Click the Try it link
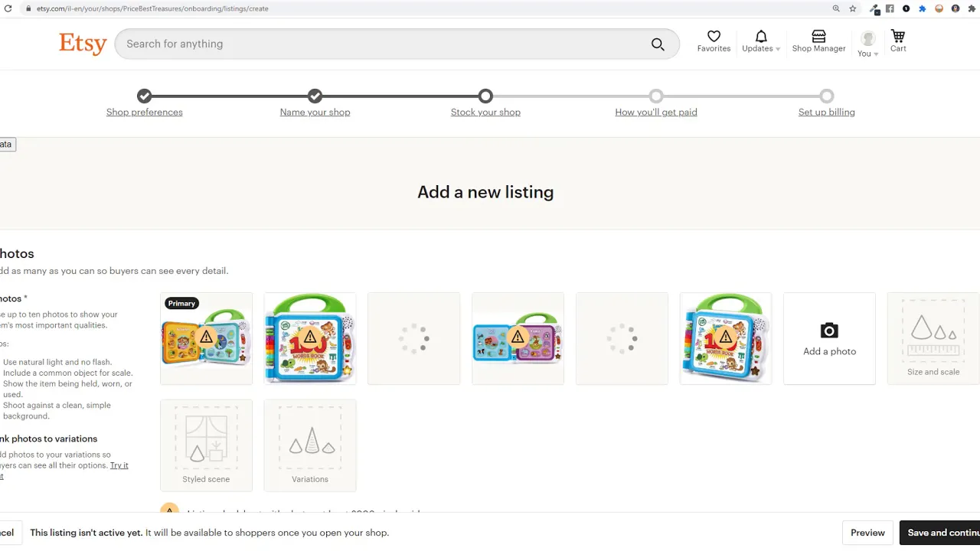This screenshot has width=980, height=551. tap(119, 465)
